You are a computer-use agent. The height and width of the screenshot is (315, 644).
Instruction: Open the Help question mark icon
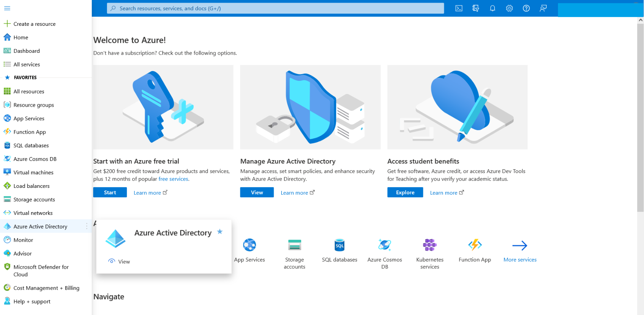tap(526, 8)
